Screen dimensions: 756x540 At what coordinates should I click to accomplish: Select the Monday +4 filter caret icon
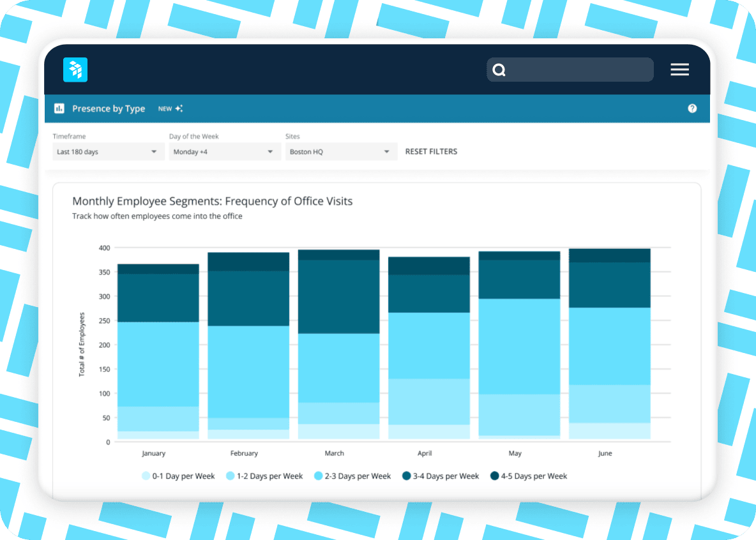[x=269, y=151]
